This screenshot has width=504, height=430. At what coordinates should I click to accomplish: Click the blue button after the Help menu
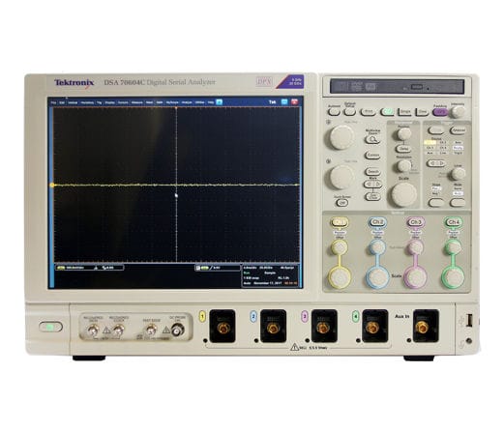219,102
